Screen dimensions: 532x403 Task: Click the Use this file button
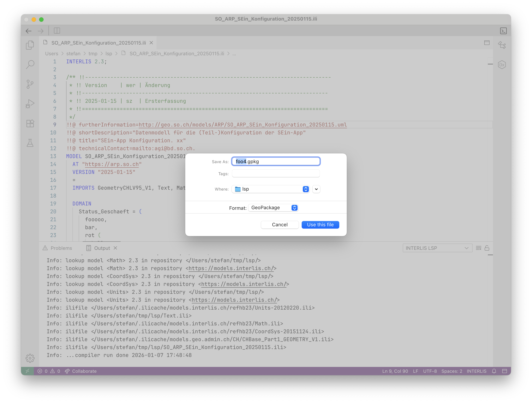(320, 225)
